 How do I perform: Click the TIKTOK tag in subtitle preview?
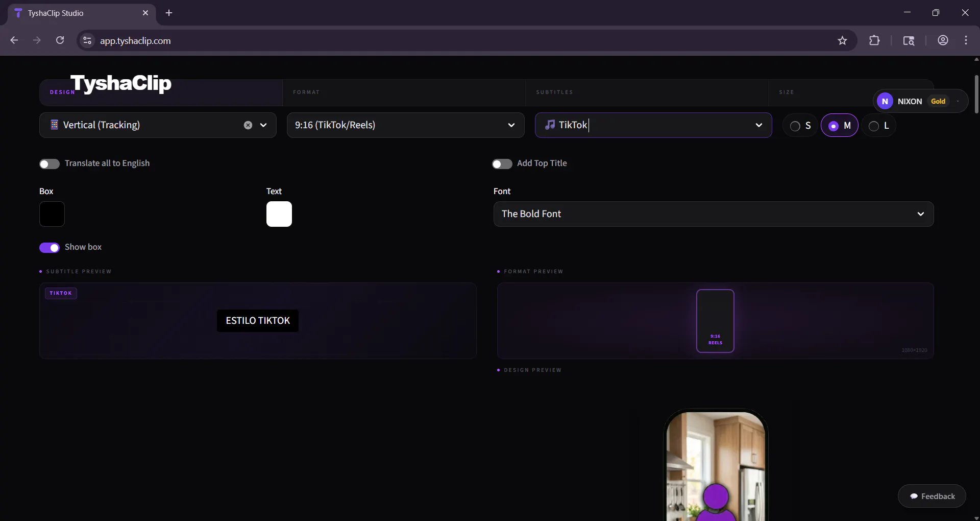pyautogui.click(x=61, y=293)
